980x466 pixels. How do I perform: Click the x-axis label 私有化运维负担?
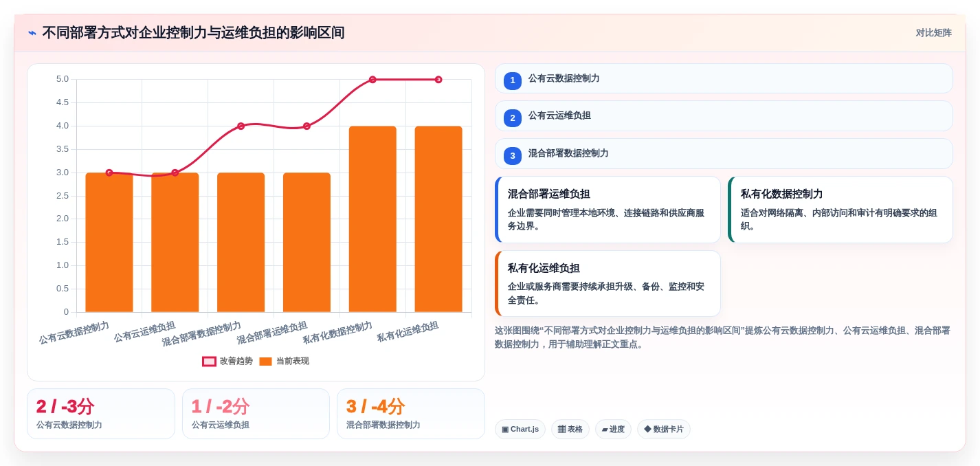(x=408, y=332)
